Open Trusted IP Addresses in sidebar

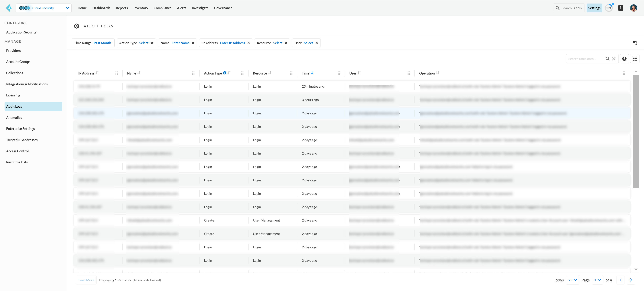[x=22, y=140]
